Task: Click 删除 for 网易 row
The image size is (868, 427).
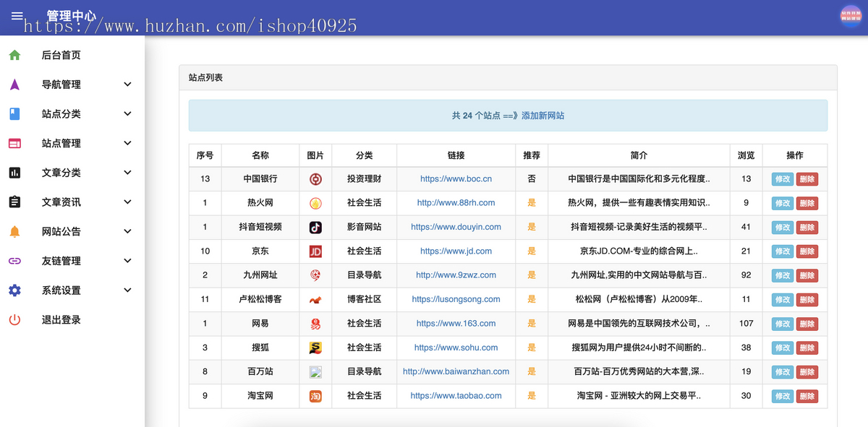Action: pyautogui.click(x=807, y=324)
